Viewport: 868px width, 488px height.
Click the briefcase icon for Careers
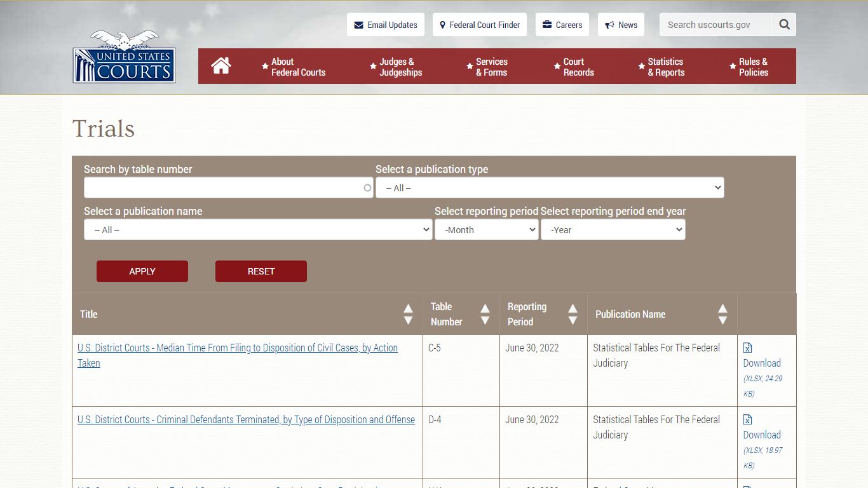click(x=547, y=25)
